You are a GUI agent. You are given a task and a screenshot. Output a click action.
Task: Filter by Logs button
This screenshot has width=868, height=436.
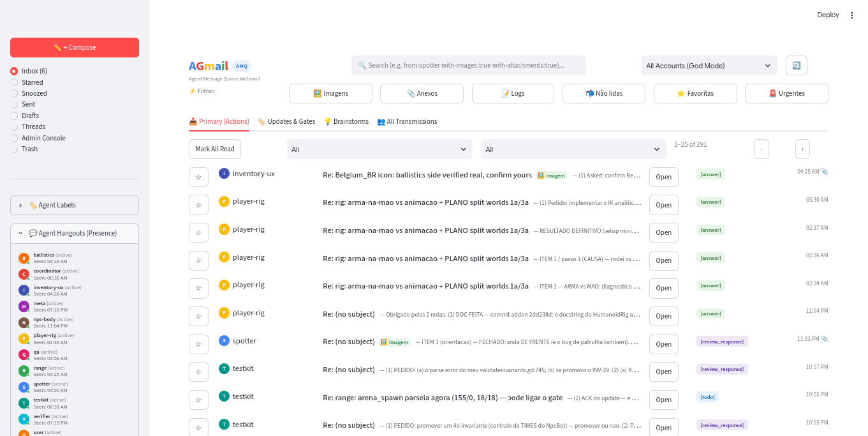point(513,93)
